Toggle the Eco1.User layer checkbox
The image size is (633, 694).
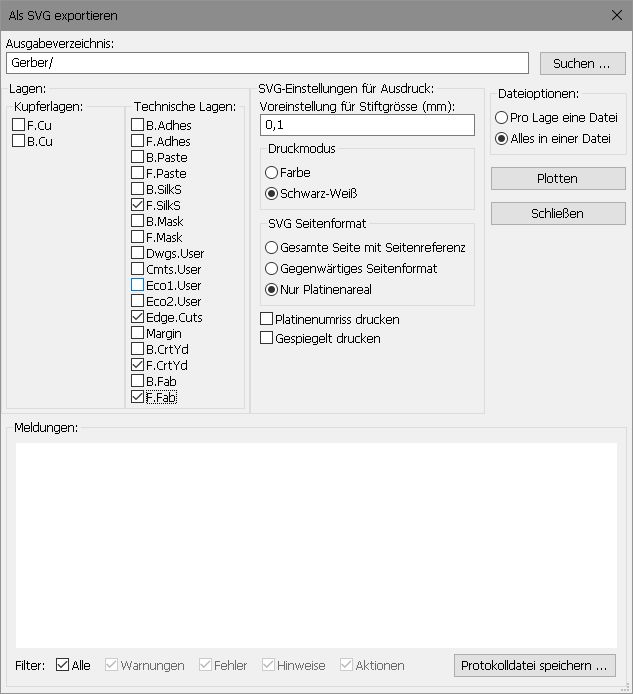coord(138,285)
